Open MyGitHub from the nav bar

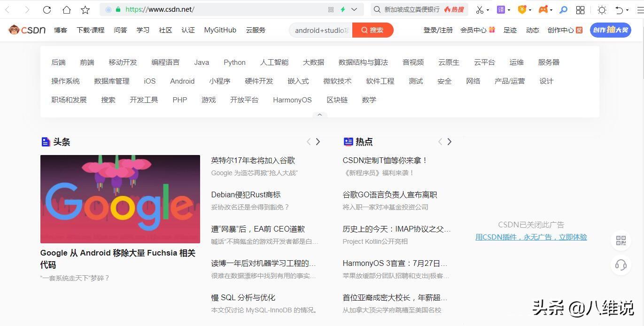coord(220,30)
